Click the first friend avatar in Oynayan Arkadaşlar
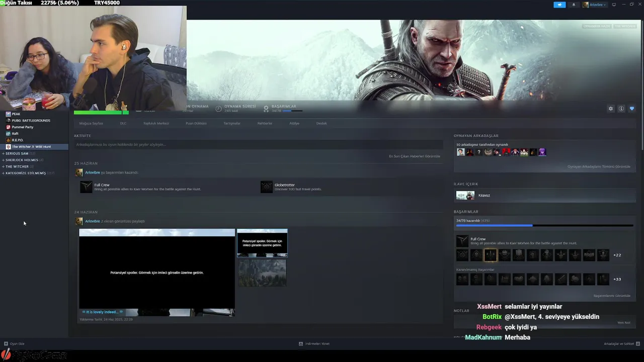This screenshot has height=362, width=644. click(x=460, y=152)
